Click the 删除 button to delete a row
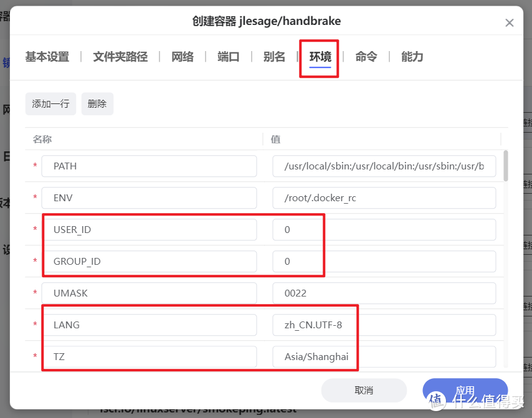This screenshot has width=532, height=418. [97, 103]
